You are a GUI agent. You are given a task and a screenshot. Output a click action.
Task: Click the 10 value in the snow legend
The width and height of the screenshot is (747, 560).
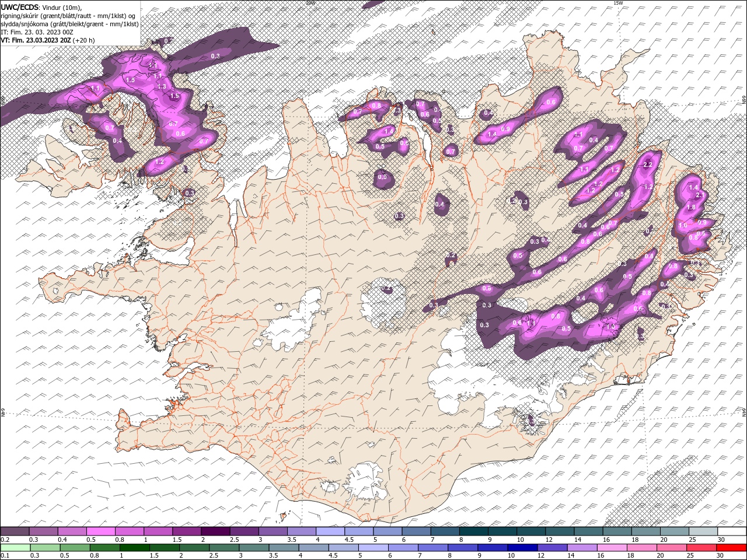tap(520, 540)
